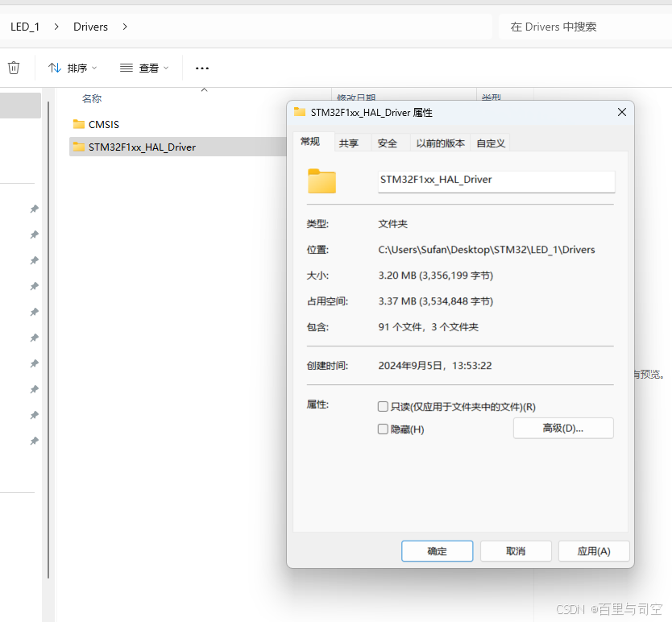Click the highlighted item at top of the left navigation pane
Image resolution: width=672 pixels, height=622 pixels.
pyautogui.click(x=20, y=105)
